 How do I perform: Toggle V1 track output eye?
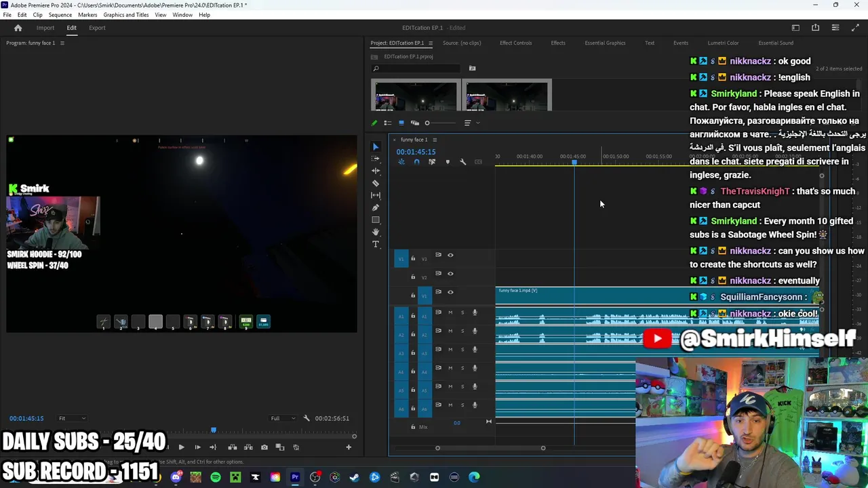pos(450,292)
